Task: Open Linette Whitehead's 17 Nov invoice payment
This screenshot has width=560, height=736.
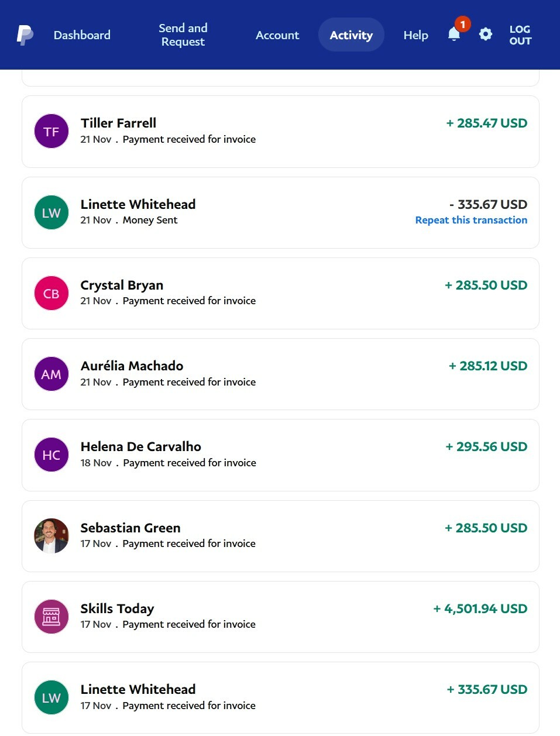Action: click(x=280, y=697)
